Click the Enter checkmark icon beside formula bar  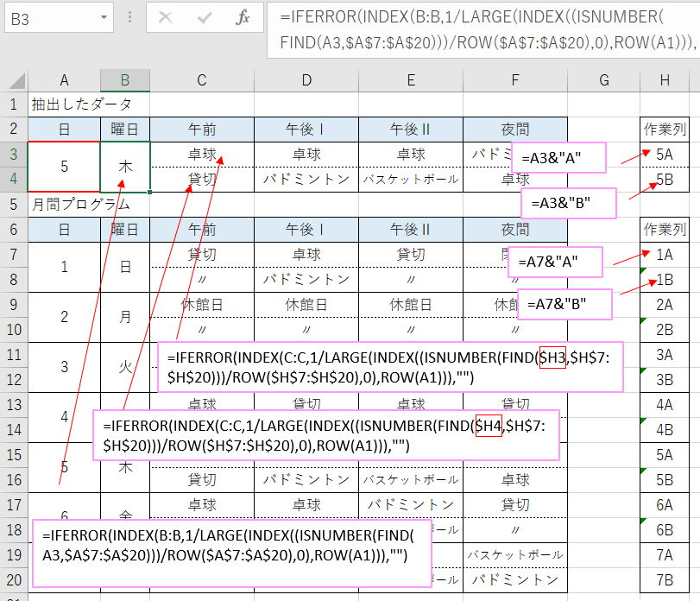click(204, 18)
